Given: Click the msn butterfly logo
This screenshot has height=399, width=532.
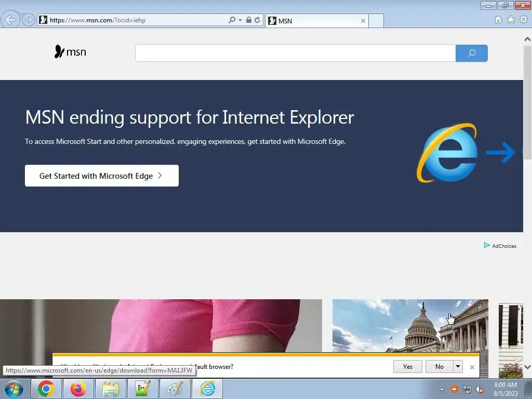Looking at the screenshot, I should [70, 51].
